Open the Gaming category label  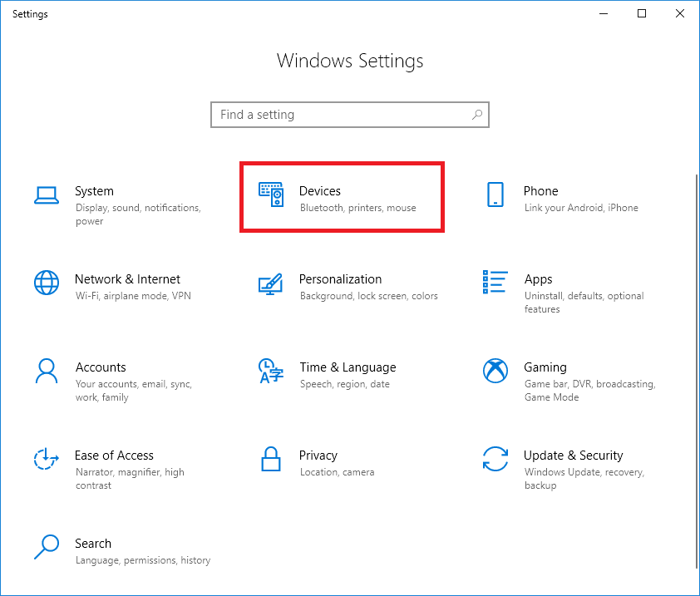[545, 367]
